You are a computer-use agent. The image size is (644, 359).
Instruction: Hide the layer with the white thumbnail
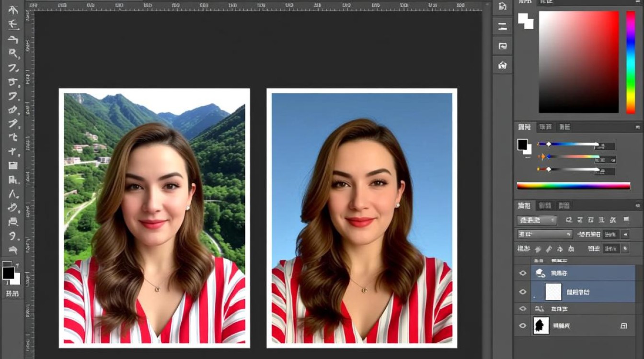[522, 292]
